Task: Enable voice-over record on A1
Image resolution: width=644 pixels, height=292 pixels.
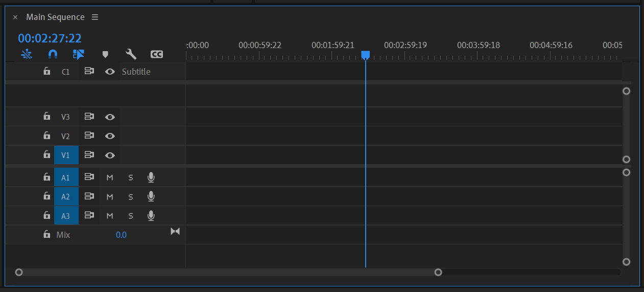Action: (151, 177)
